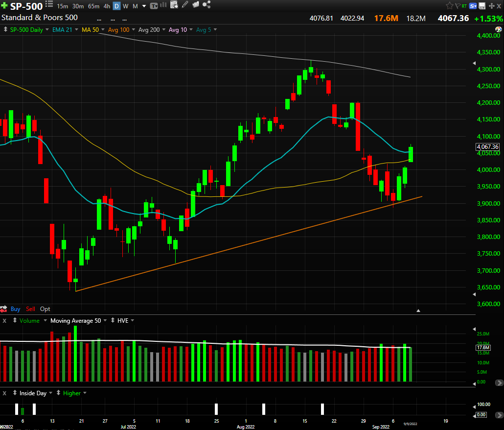Viewport: 504px width, 430px height.
Task: Flag this symbol with flag icon
Action: [x=458, y=6]
